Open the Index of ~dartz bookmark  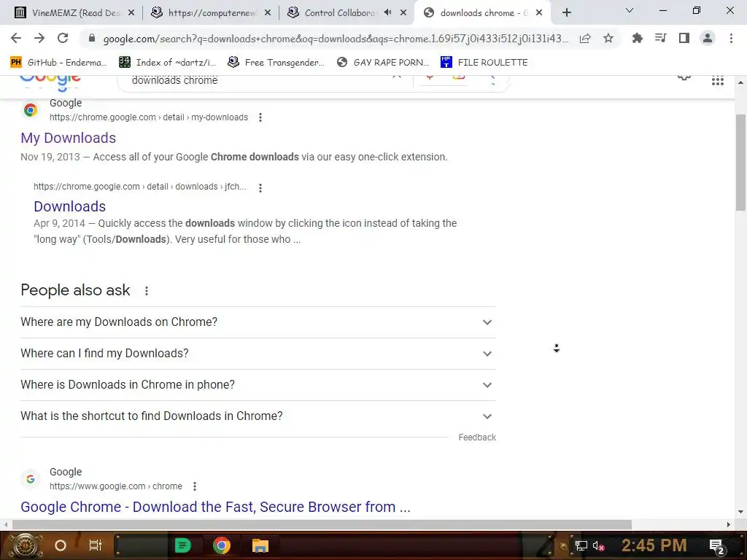[167, 63]
